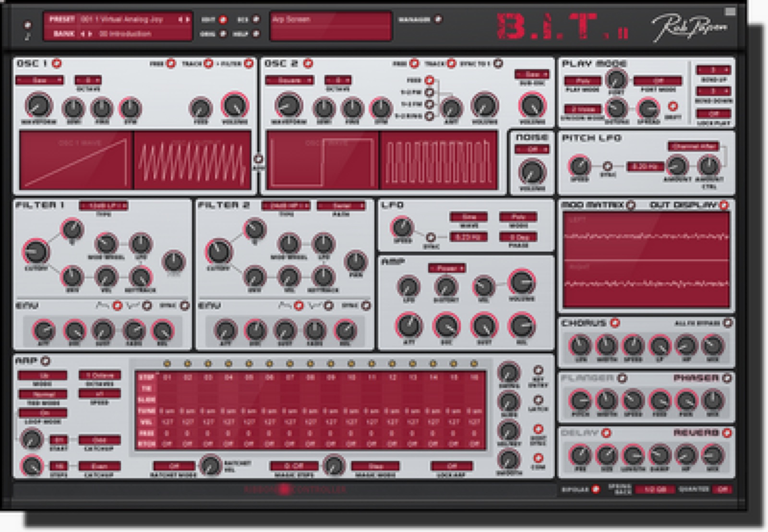Select previous bank with the left arrow

tap(82, 34)
